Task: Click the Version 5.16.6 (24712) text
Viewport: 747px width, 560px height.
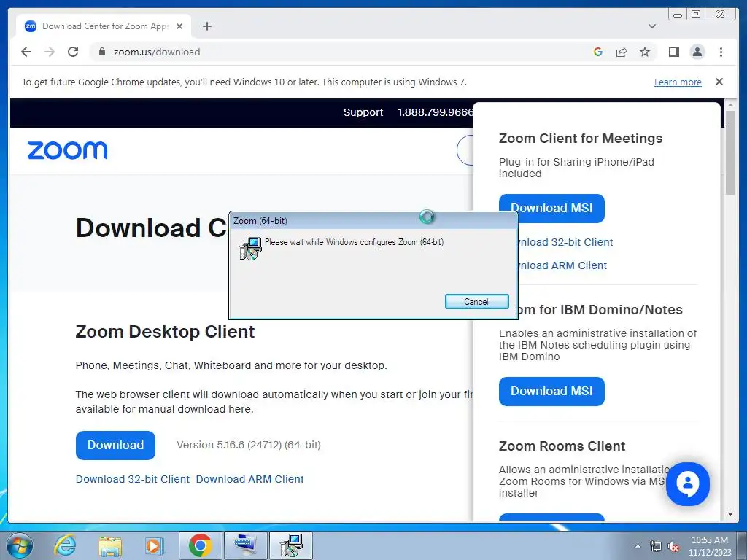Action: [x=249, y=445]
